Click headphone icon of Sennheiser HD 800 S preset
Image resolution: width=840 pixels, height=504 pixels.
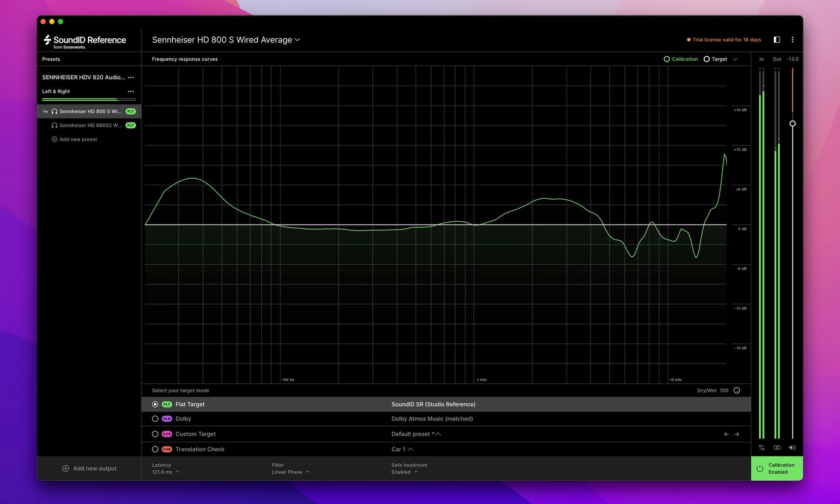click(54, 112)
